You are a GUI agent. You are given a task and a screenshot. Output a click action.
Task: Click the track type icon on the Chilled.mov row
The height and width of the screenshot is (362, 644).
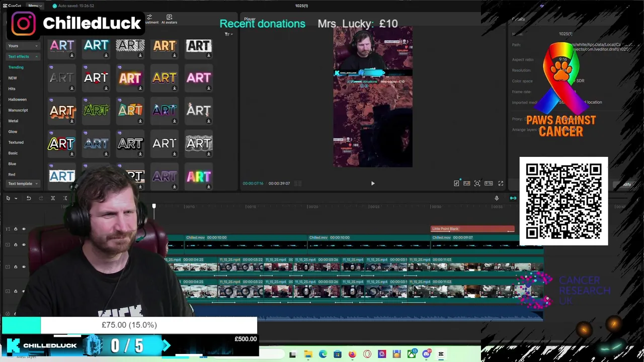coord(8,245)
